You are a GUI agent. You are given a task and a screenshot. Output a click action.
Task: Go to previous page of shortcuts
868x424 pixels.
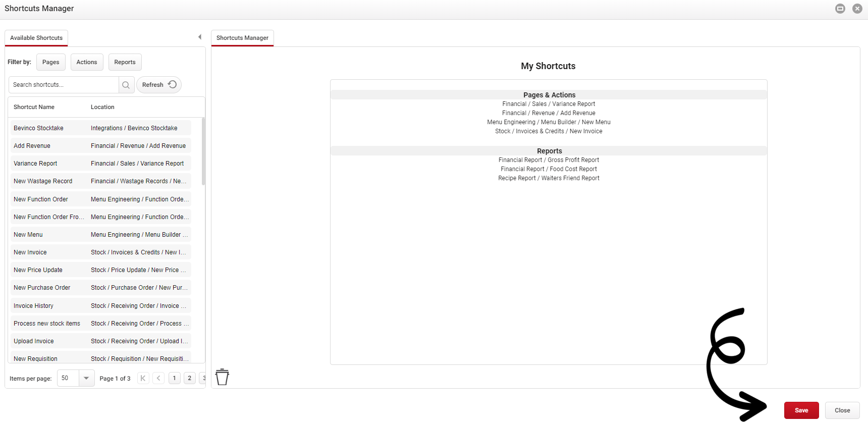point(158,378)
